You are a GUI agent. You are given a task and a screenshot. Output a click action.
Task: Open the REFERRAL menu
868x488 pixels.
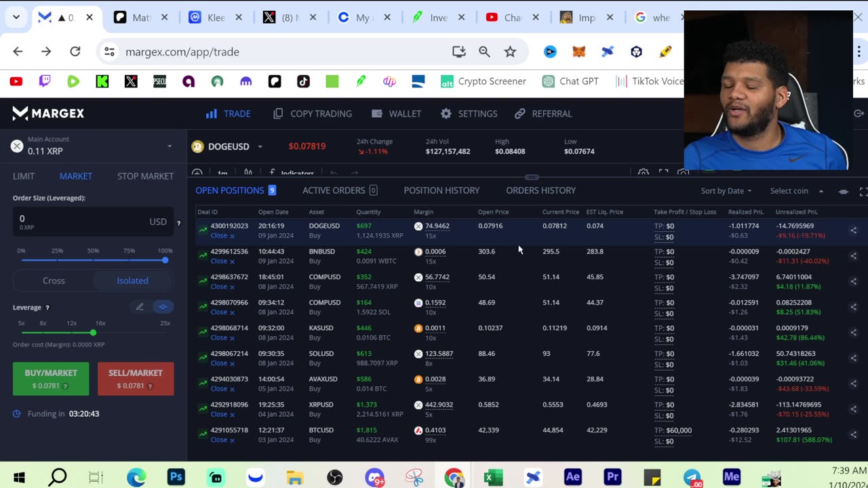(543, 114)
